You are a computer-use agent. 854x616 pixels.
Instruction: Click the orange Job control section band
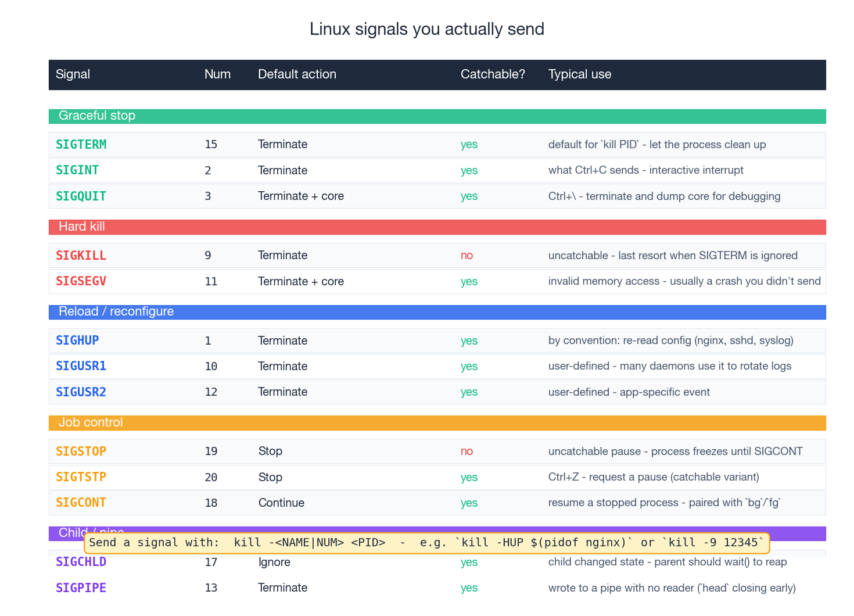(x=437, y=423)
